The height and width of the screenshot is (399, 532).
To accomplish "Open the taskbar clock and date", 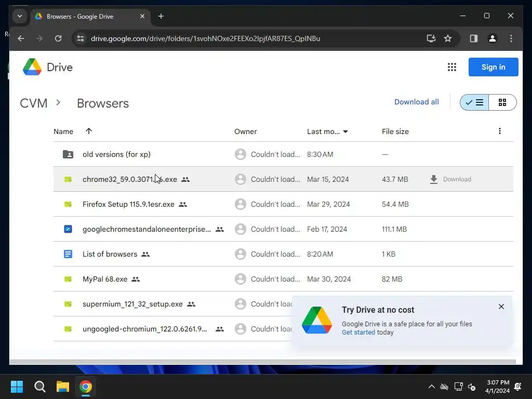I will tap(497, 387).
